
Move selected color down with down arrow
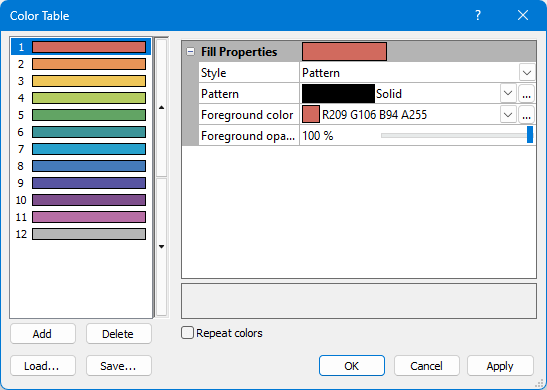(161, 247)
